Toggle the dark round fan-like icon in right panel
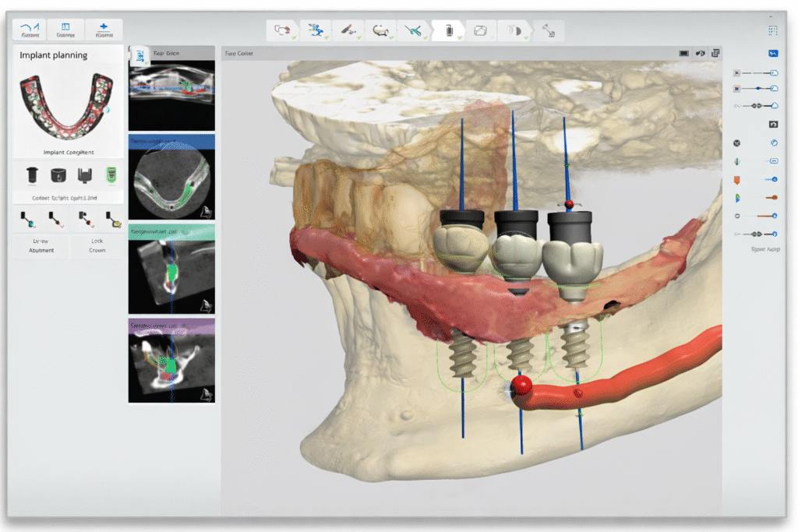This screenshot has height=532, width=798. [x=737, y=143]
